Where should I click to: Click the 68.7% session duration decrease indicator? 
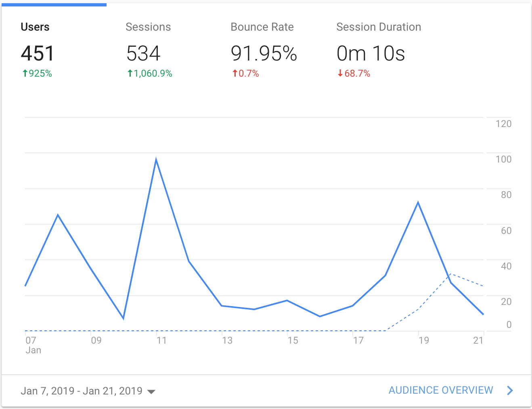click(x=354, y=73)
